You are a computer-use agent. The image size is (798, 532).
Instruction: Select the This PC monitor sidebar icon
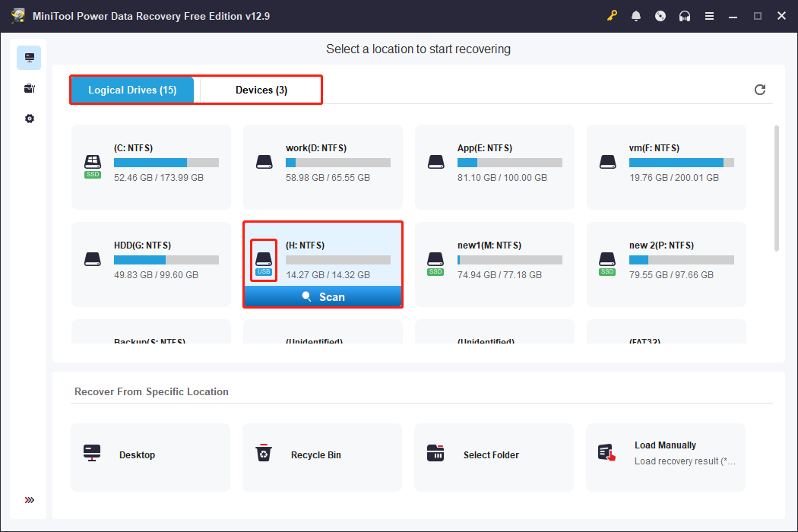pyautogui.click(x=29, y=58)
